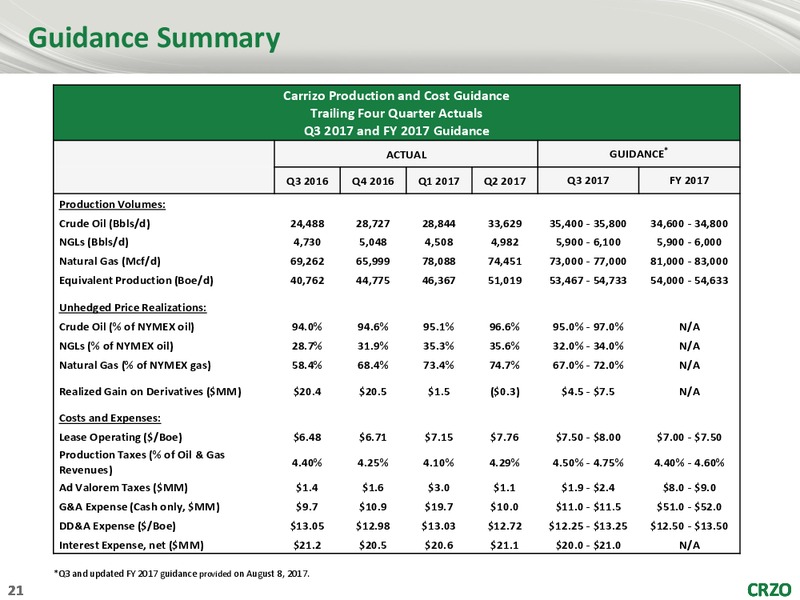Select the Q1 2017 column header
800x600 pixels.
439,181
